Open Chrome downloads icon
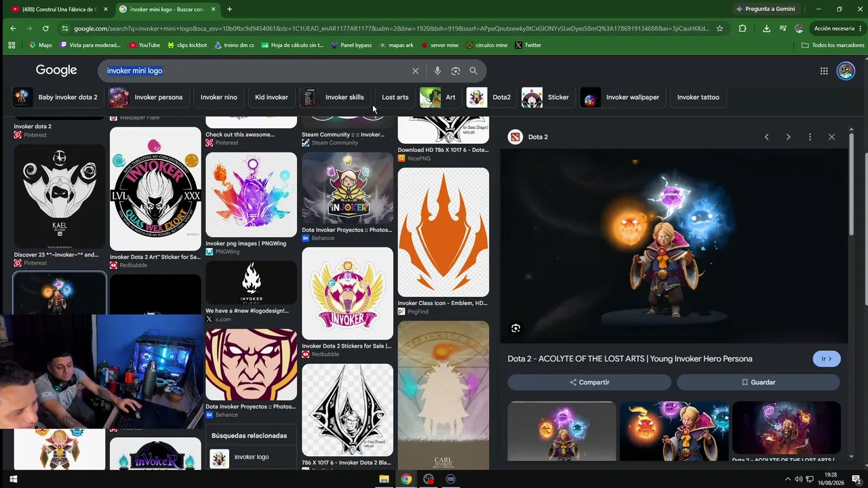Image resolution: width=868 pixels, height=488 pixels. click(x=766, y=28)
